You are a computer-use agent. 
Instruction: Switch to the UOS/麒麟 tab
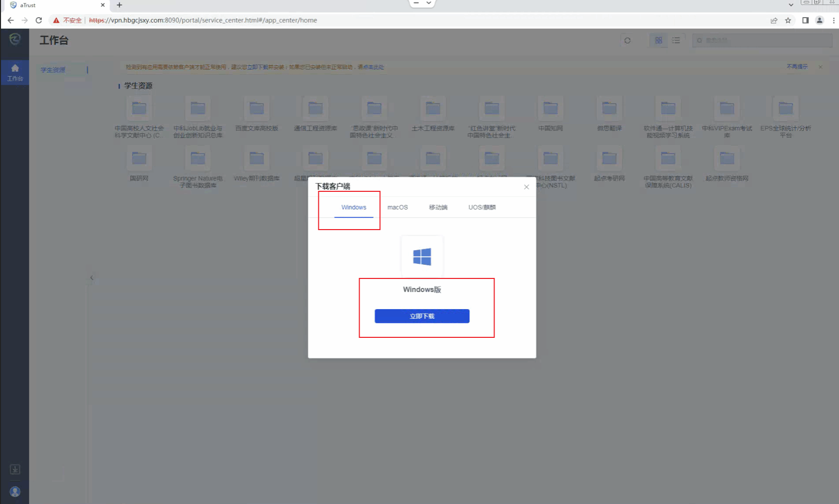pos(482,207)
